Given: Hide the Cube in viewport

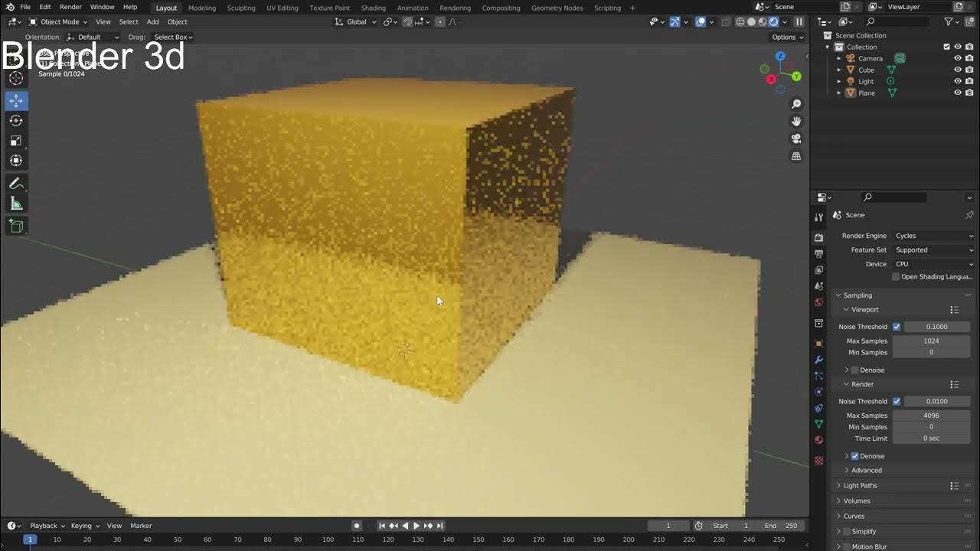Looking at the screenshot, I should click(x=957, y=70).
